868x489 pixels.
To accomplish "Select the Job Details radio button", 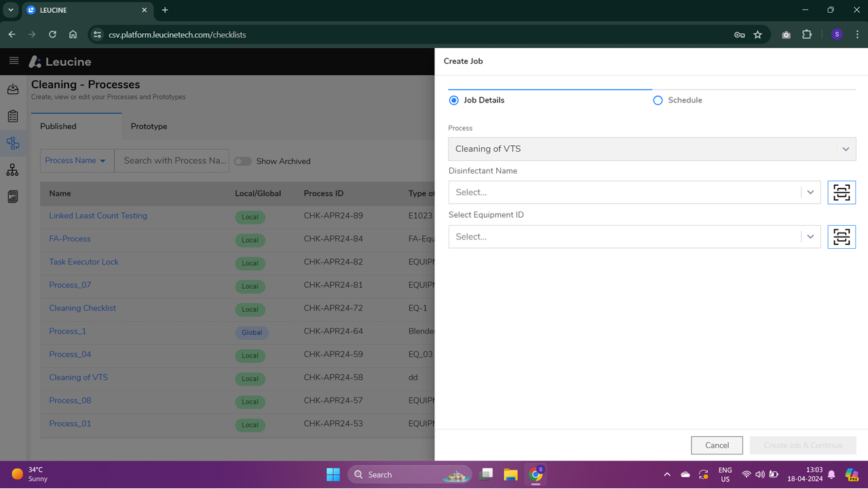I will (454, 100).
